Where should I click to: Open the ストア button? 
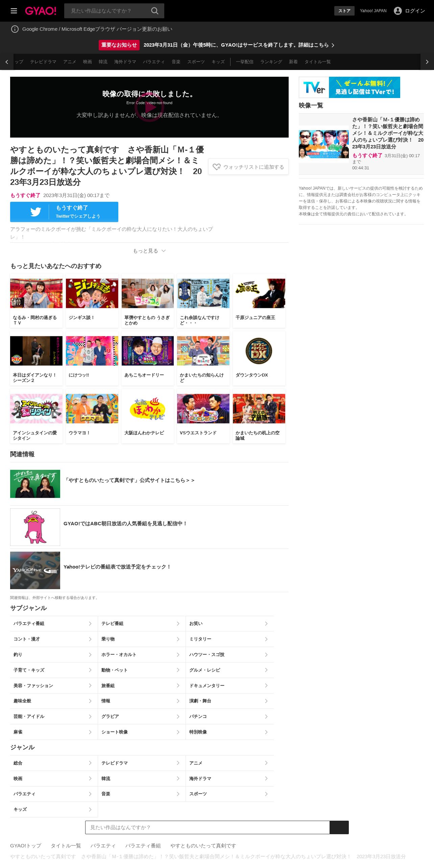point(344,11)
